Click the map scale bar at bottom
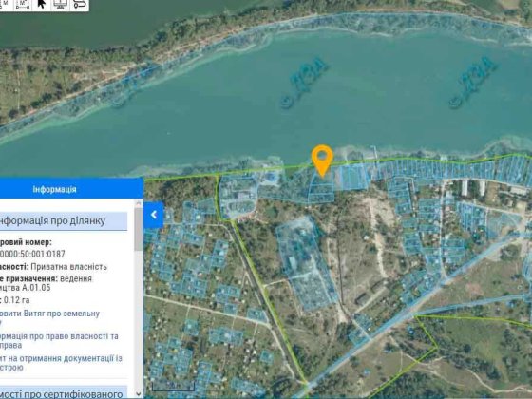 point(173,386)
